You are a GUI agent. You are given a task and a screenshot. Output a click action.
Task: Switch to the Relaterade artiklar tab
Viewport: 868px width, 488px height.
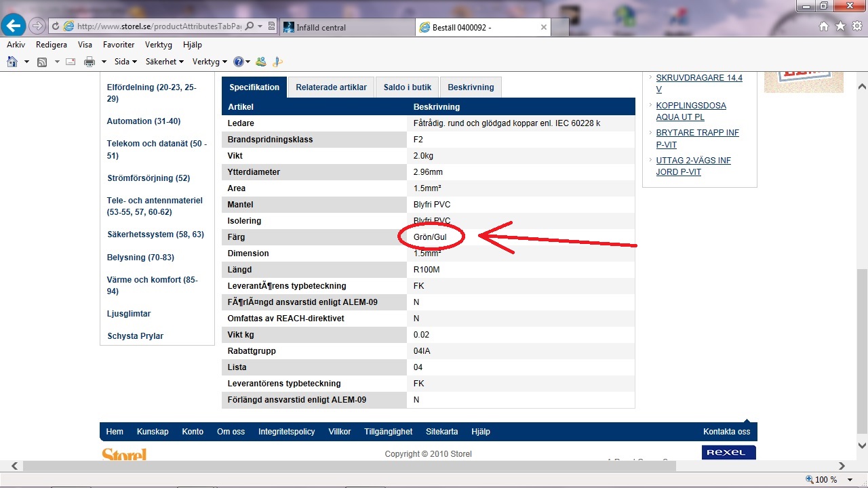pos(331,87)
